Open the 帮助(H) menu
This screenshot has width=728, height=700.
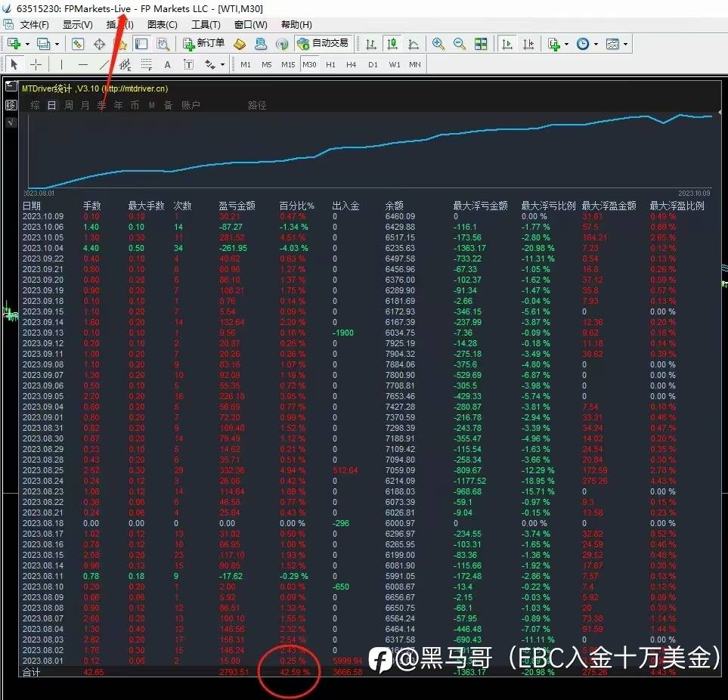296,25
